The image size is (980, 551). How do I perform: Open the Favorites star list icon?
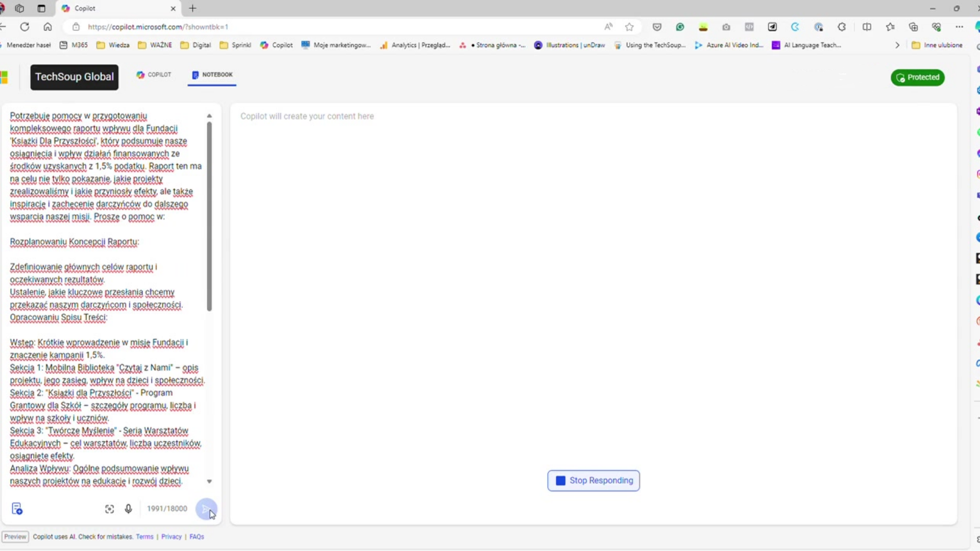[890, 27]
